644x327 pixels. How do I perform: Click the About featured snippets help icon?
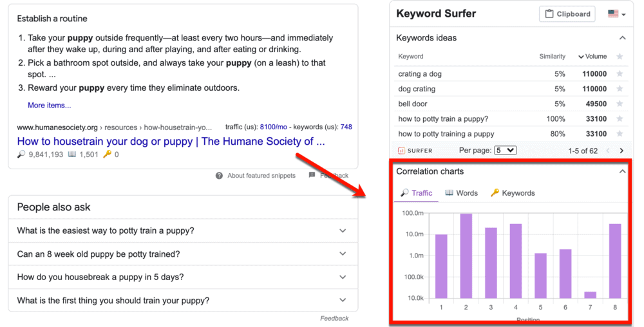click(x=220, y=176)
